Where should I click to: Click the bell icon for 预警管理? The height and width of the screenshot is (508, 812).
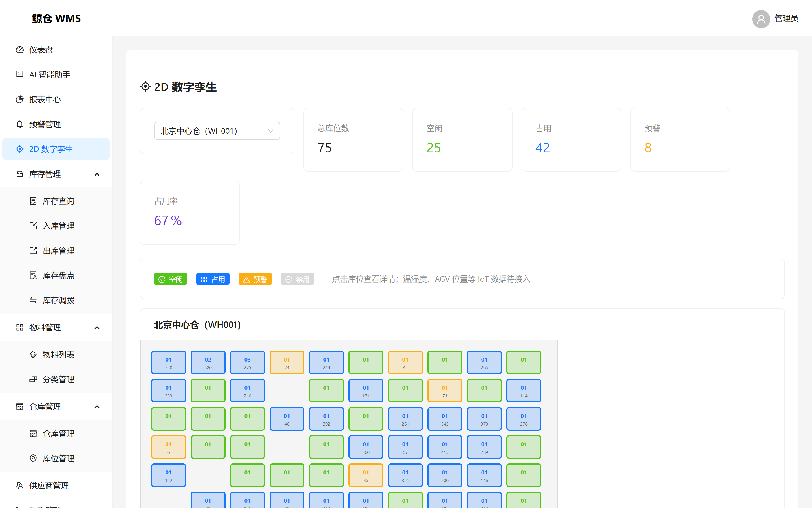coord(20,124)
